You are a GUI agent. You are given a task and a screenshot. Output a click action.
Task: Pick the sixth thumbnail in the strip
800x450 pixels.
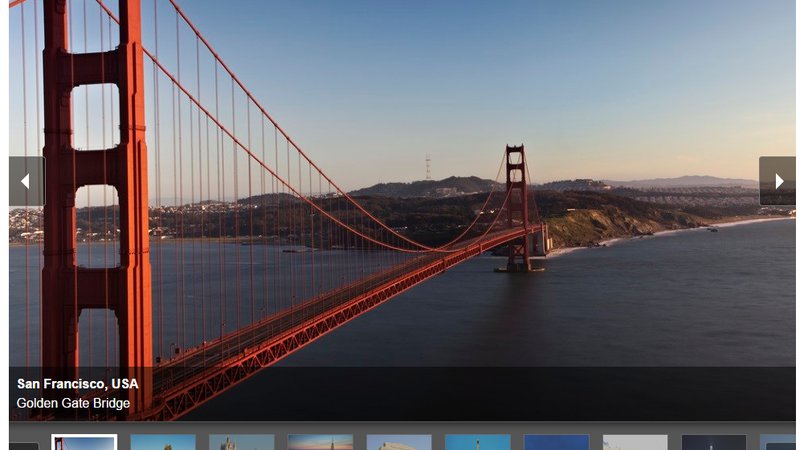pos(477,442)
